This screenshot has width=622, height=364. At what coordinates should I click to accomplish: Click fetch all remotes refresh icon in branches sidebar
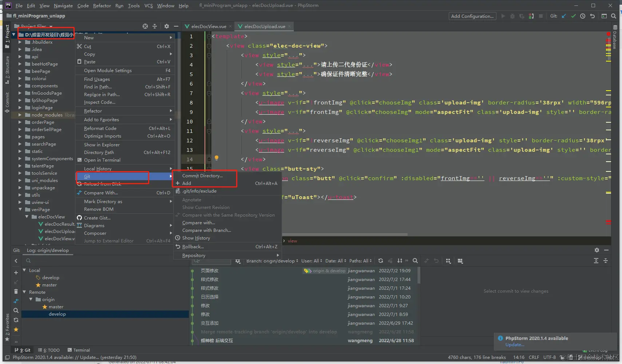(x=16, y=320)
